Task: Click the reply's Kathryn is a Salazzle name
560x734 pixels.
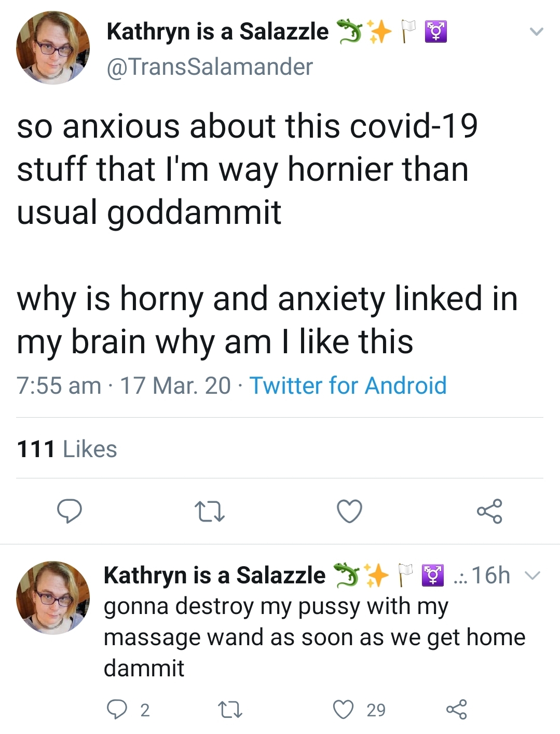Action: [x=214, y=576]
